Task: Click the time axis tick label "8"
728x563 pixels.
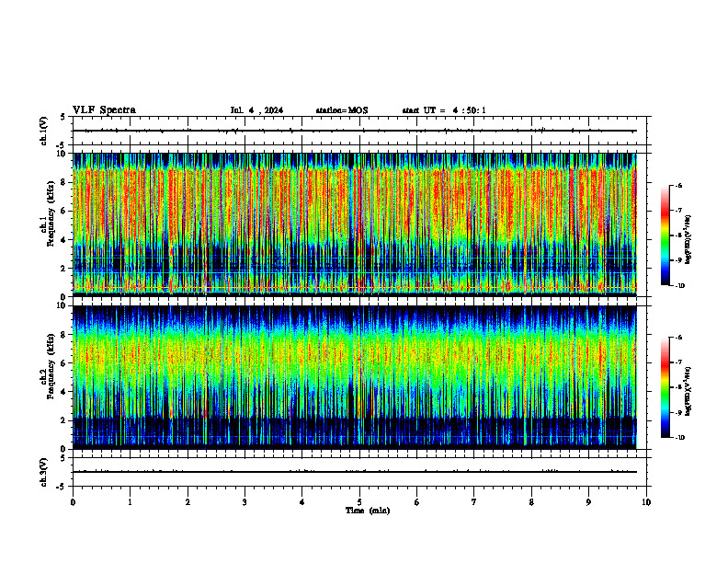Action: coord(531,502)
